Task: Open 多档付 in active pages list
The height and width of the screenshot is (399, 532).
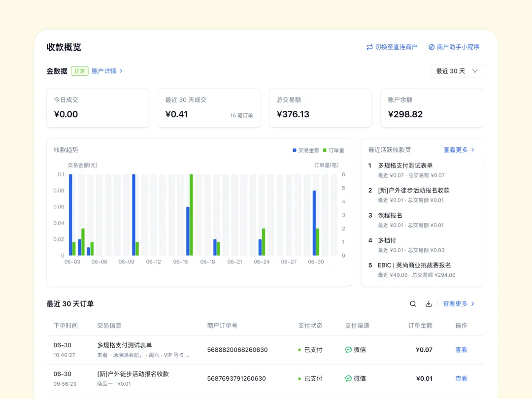Action: 387,240
